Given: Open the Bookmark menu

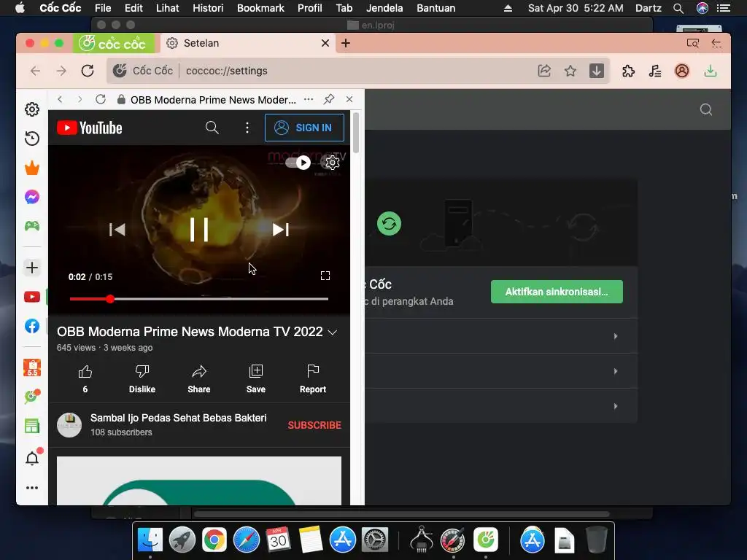Looking at the screenshot, I should tap(260, 8).
